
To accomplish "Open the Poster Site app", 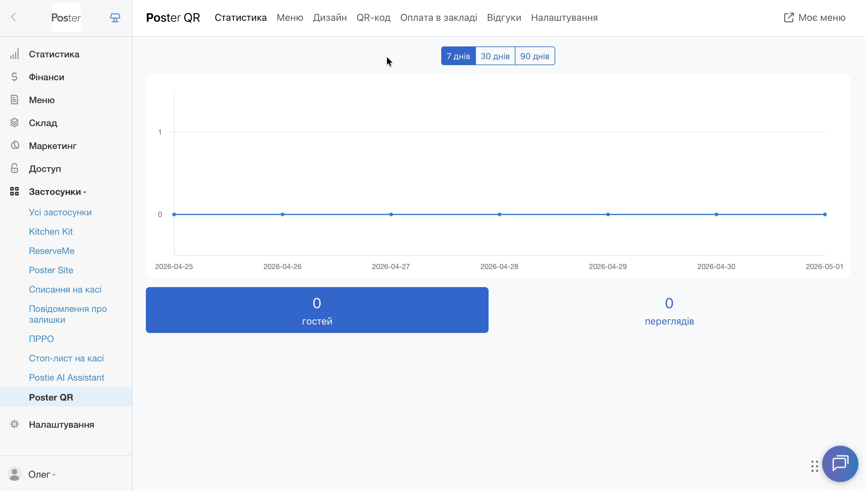I will tap(51, 270).
